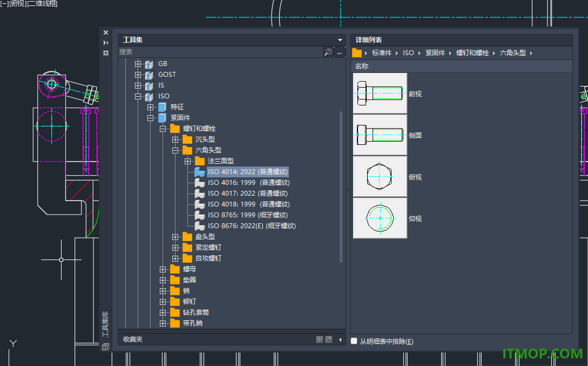Click the 特征 category icon
The width and height of the screenshot is (588, 366).
click(162, 108)
